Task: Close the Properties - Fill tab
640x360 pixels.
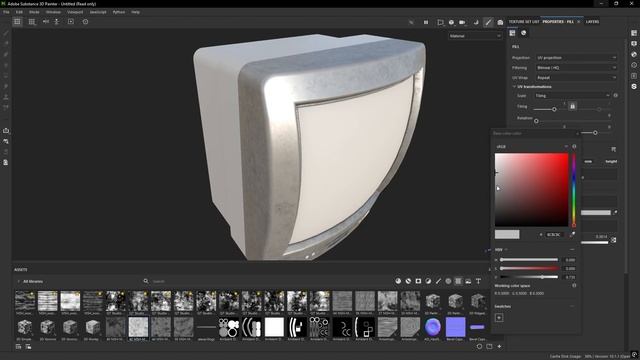Action: 578,22
